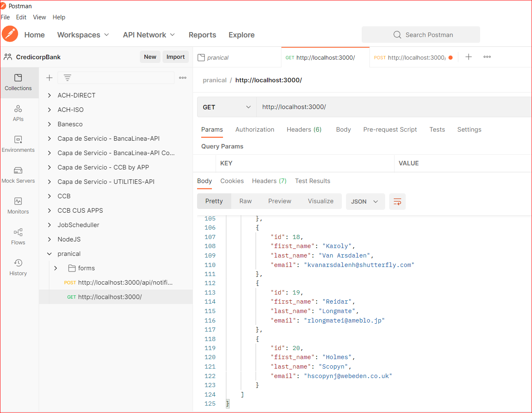Open the Pre-request Script tab
532x413 pixels.
click(390, 130)
